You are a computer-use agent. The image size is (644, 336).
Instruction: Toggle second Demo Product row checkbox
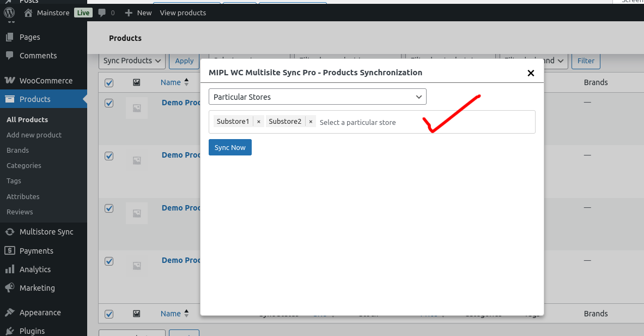pos(109,156)
